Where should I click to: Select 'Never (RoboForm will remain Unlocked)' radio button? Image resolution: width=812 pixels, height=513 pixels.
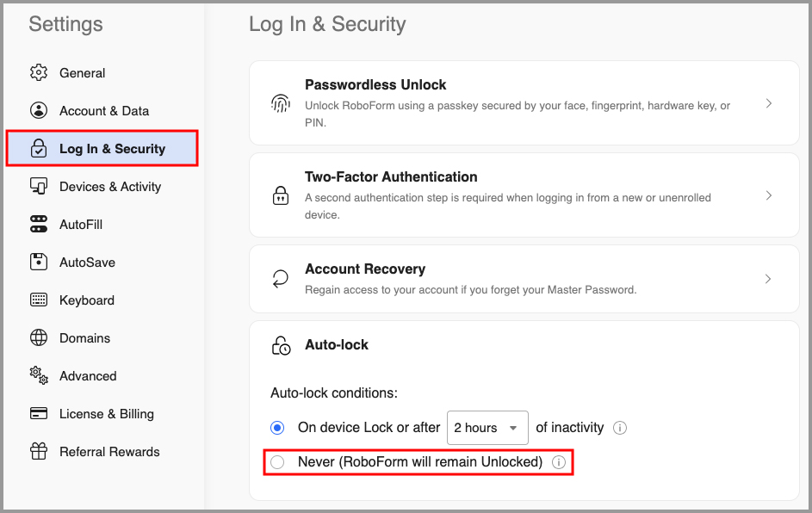click(x=277, y=462)
